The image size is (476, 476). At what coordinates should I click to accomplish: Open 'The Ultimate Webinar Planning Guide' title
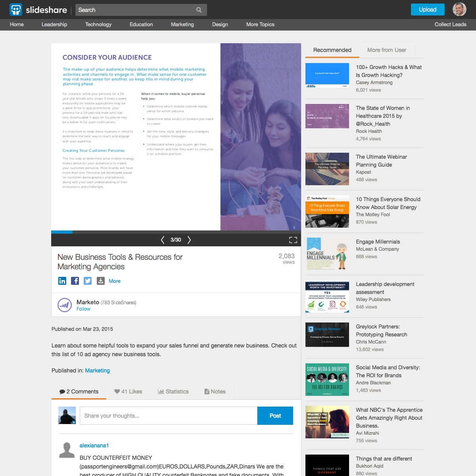tap(382, 161)
